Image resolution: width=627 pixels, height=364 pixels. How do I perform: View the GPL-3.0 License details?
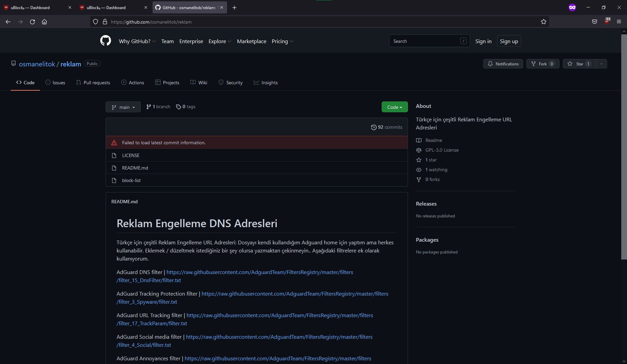coord(441,150)
